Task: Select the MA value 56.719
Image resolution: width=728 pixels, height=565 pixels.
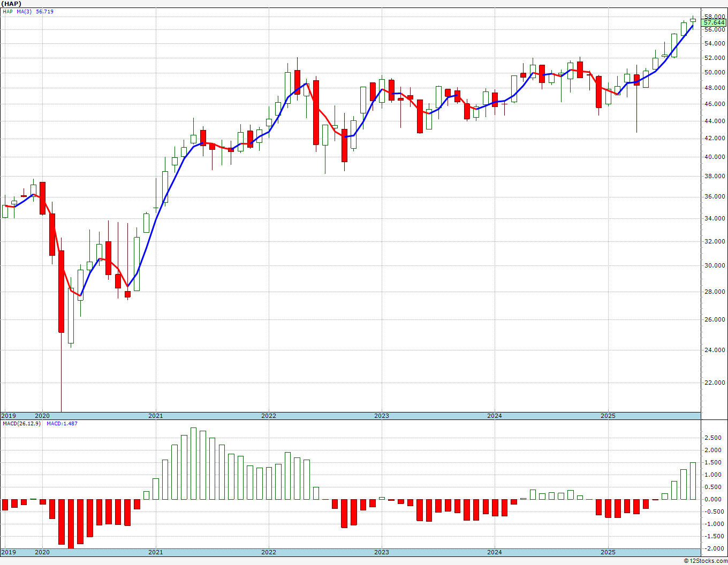Action: coord(44,11)
